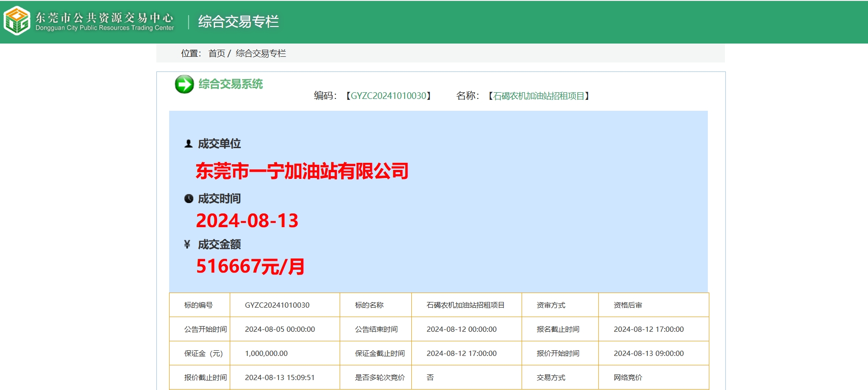Click the value 2024-08-12 00:00:00
Image resolution: width=868 pixels, height=390 pixels.
[461, 329]
